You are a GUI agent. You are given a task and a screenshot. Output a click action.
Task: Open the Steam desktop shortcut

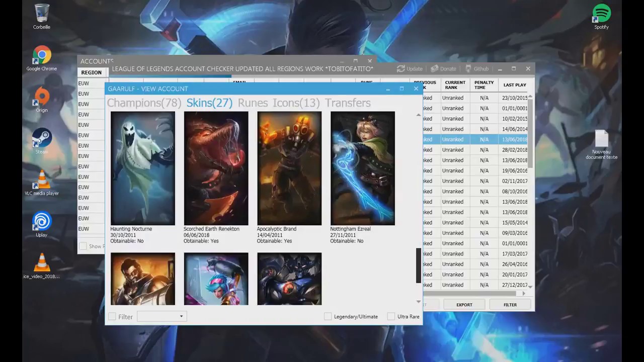coord(42,141)
